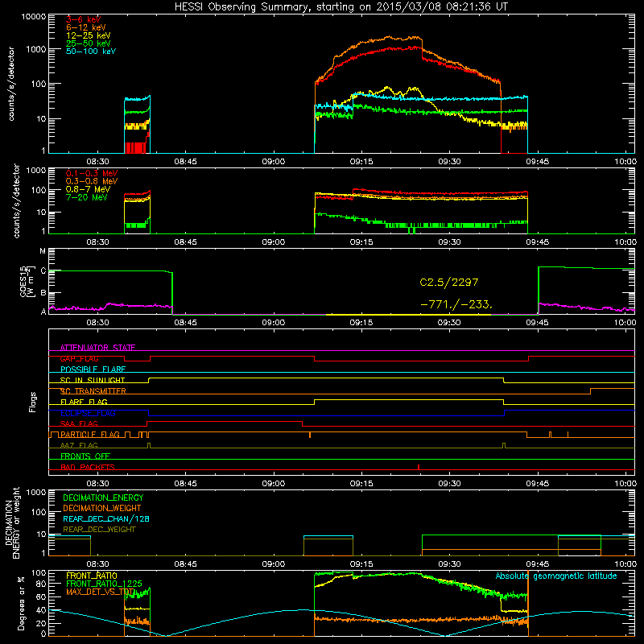Click 'Absolute geomagnetic latitude' label
The image size is (644, 644).
(556, 576)
